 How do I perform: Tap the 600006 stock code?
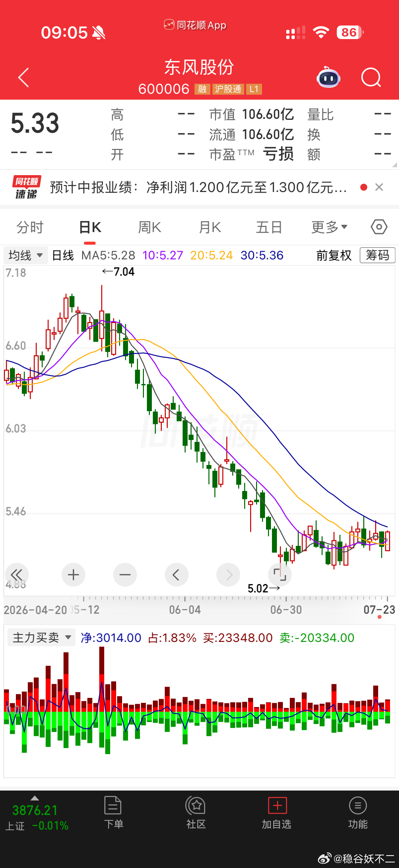pyautogui.click(x=164, y=89)
